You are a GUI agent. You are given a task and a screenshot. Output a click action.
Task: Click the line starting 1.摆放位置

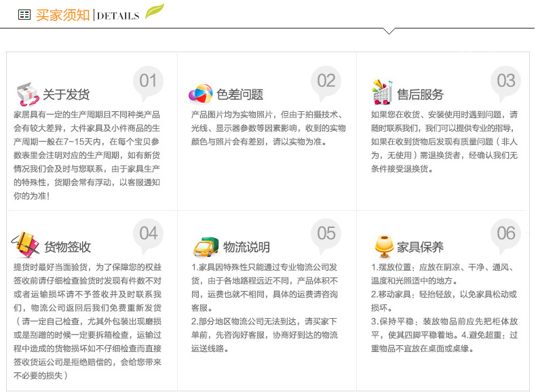(443, 267)
